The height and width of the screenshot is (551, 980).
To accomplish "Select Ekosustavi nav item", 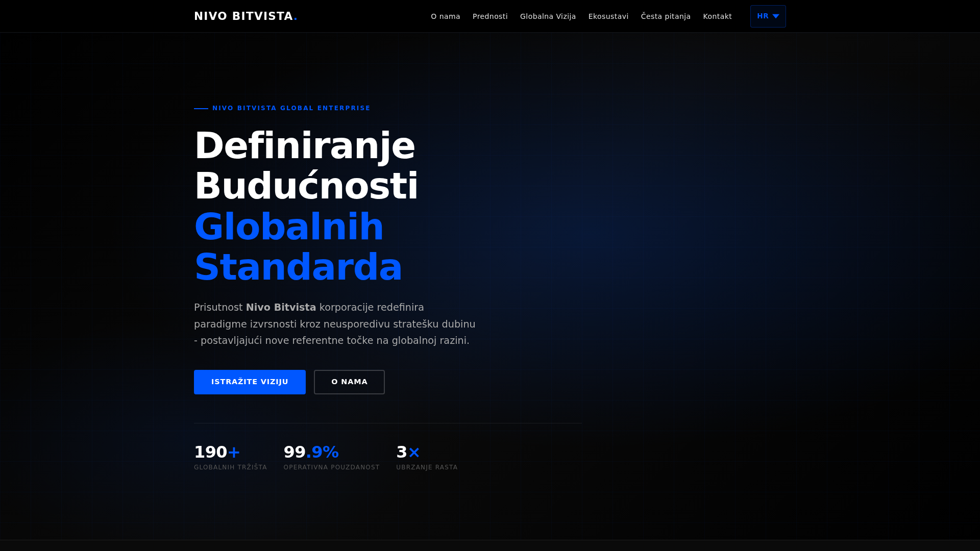I will click(608, 16).
